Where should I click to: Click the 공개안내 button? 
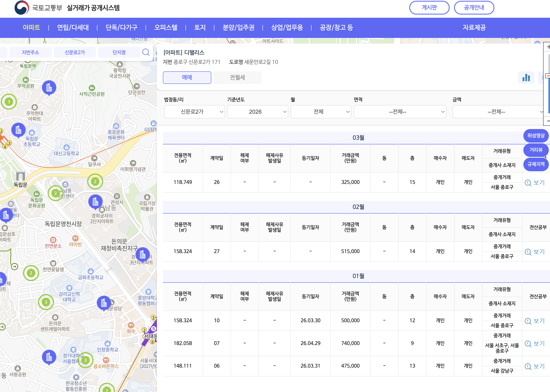474,7
